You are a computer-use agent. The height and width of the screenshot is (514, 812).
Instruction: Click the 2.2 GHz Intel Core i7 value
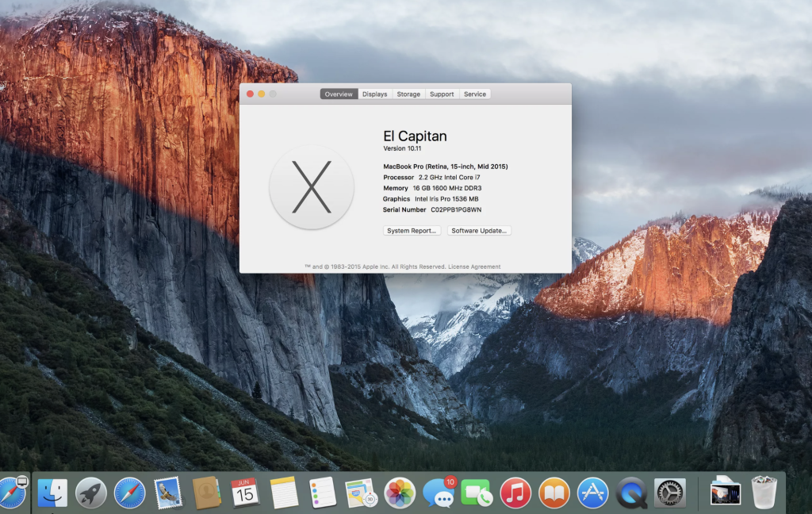[x=449, y=177]
